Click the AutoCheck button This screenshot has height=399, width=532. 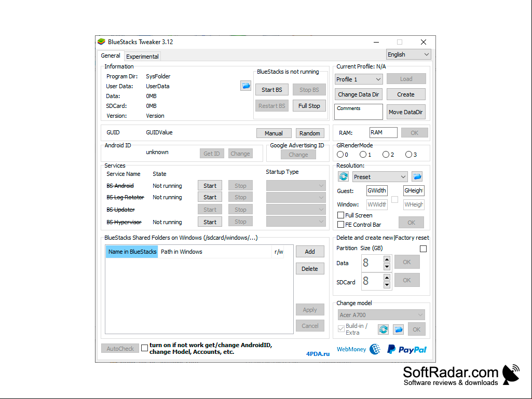pyautogui.click(x=120, y=349)
